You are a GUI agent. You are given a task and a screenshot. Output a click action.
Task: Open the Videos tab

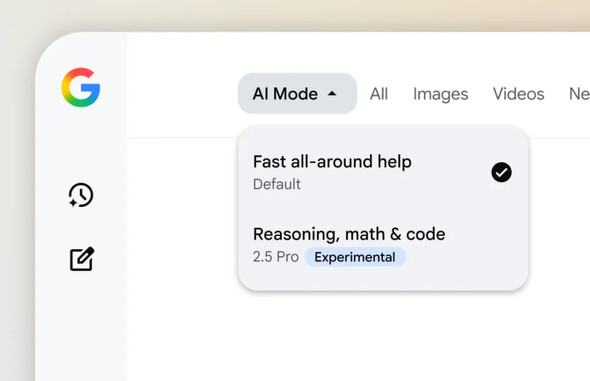(519, 94)
